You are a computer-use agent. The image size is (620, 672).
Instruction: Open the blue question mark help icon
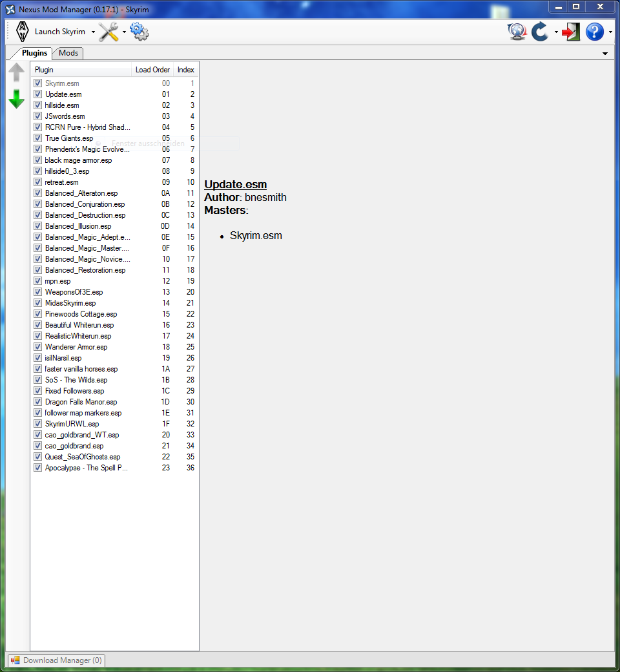pyautogui.click(x=595, y=32)
